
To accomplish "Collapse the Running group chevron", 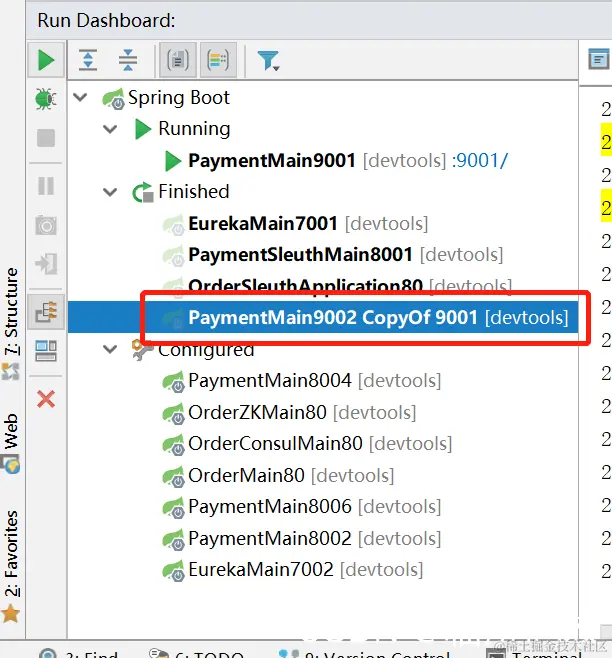I will click(110, 129).
